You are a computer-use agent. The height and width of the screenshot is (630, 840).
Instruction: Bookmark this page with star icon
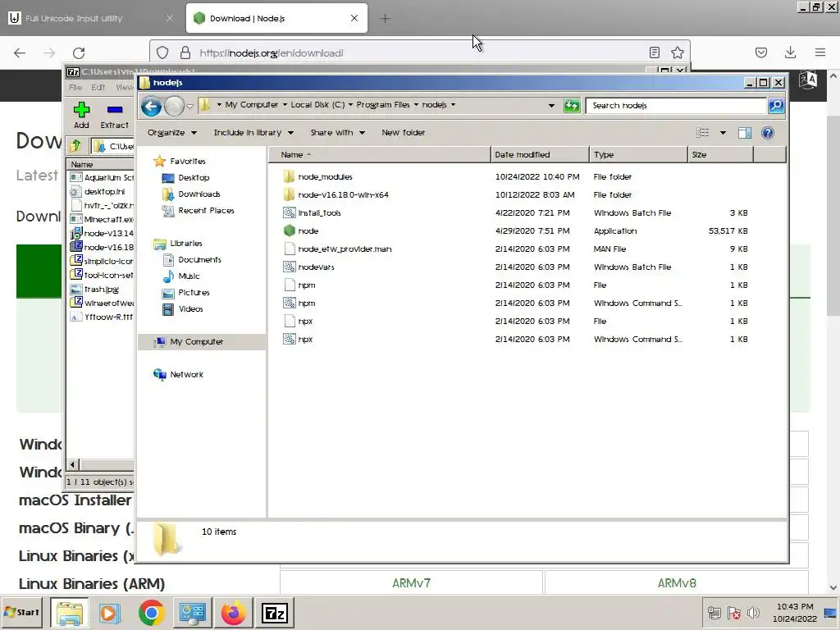(x=677, y=52)
